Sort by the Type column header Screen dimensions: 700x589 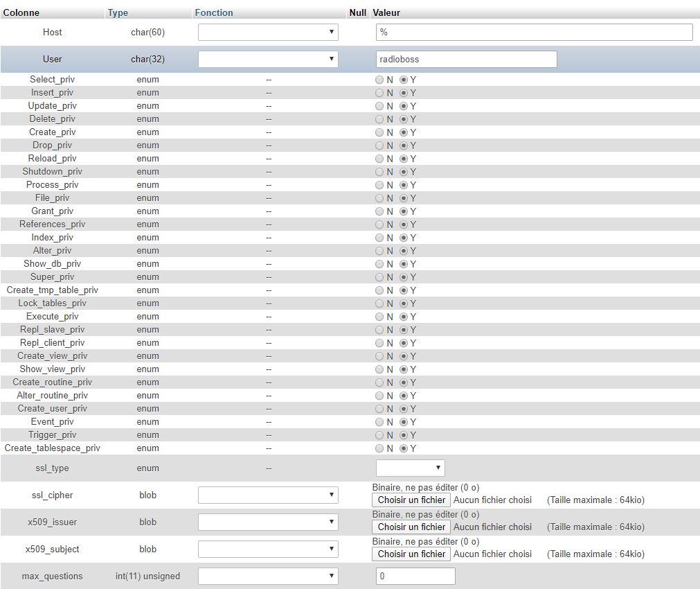point(118,12)
